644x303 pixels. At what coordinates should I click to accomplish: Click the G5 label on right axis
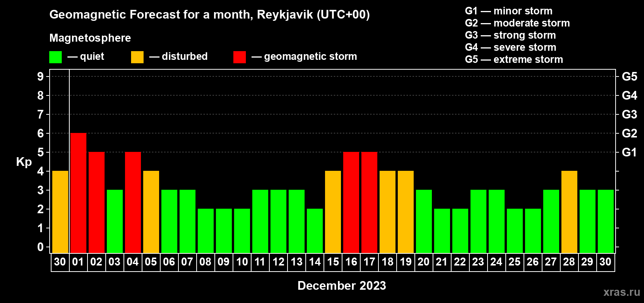click(630, 77)
